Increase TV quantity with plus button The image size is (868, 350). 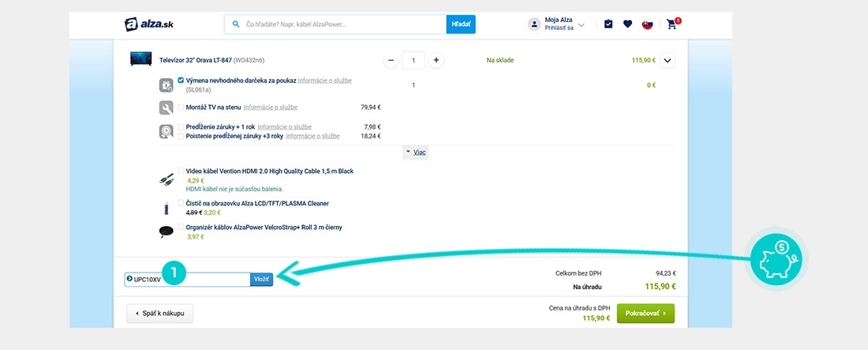tap(436, 60)
